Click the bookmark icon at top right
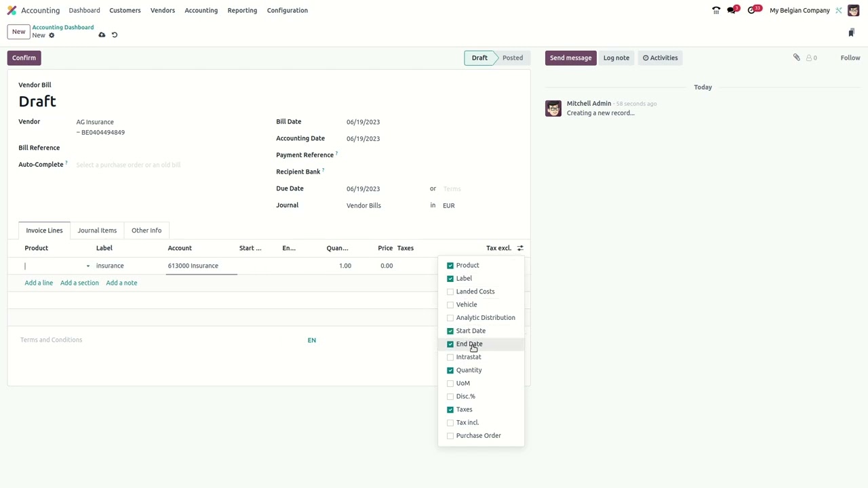 click(x=851, y=33)
